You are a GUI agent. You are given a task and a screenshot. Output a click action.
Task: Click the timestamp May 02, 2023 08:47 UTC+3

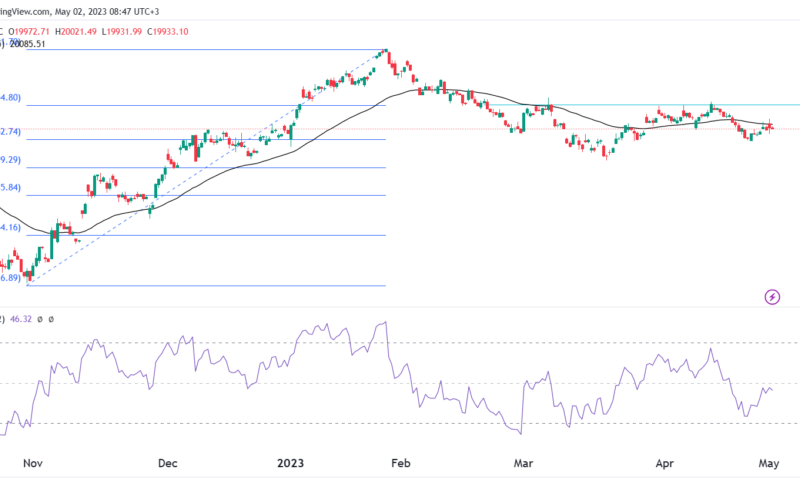pos(106,11)
